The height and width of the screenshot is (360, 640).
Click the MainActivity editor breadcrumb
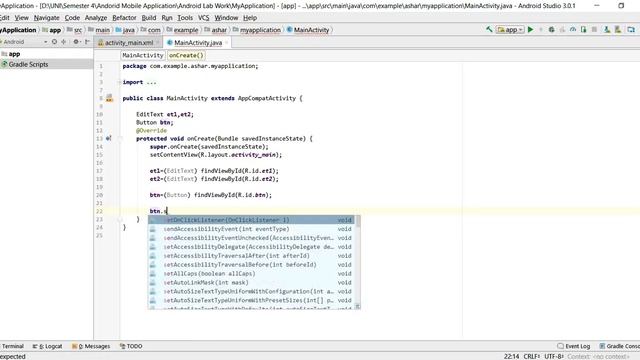click(142, 55)
